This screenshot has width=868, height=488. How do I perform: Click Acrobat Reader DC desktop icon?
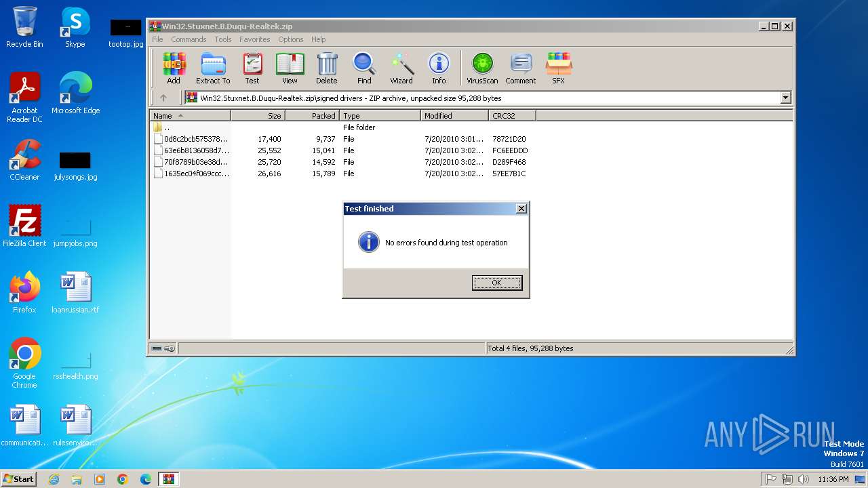24,98
